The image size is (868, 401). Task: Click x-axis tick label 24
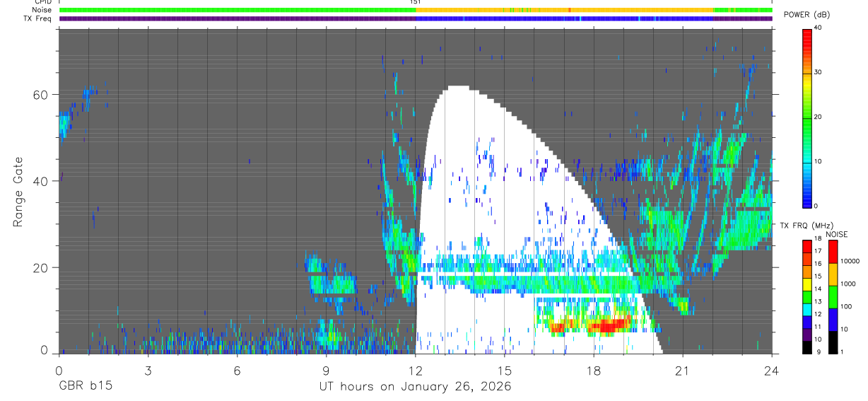771,371
